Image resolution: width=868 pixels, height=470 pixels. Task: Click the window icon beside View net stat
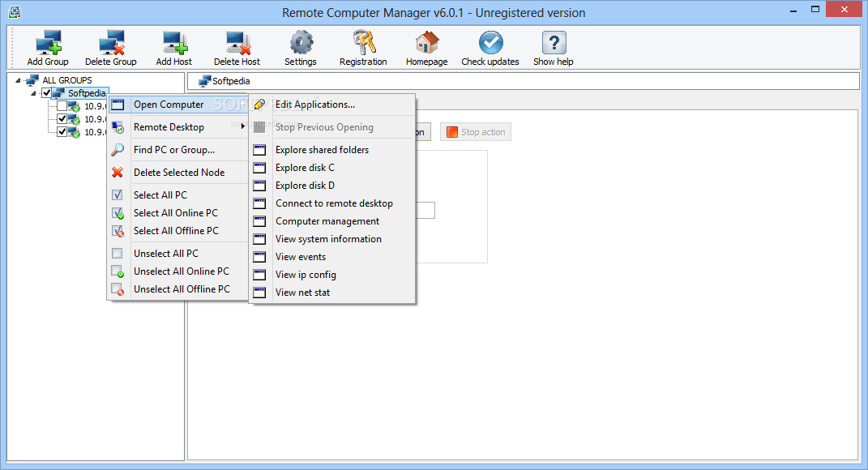[x=259, y=293]
